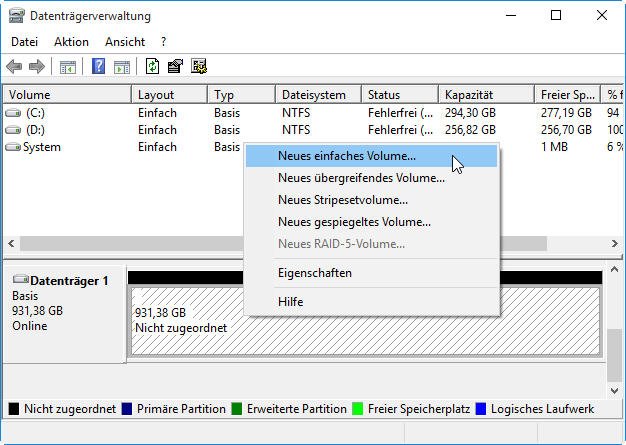
Task: Choose Neues einfaches Volume...
Action: pyautogui.click(x=372, y=156)
